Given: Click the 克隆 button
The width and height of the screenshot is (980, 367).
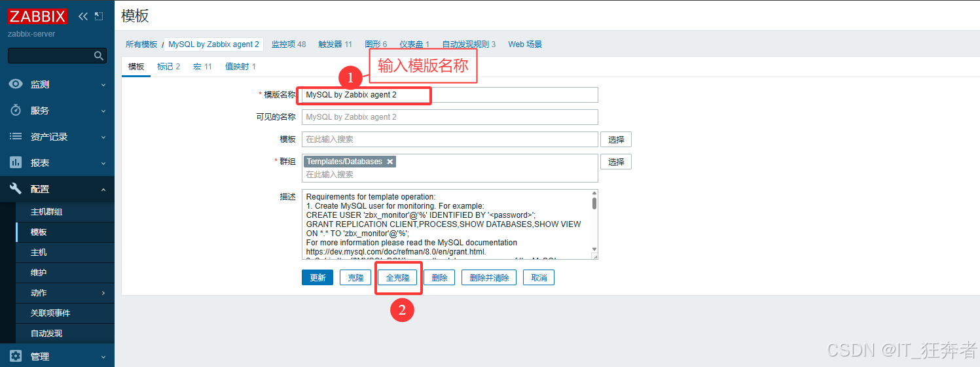Looking at the screenshot, I should (x=355, y=277).
